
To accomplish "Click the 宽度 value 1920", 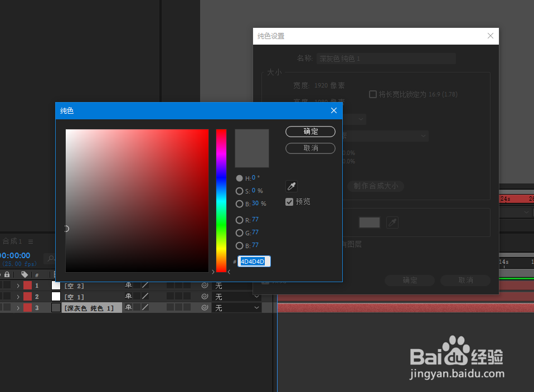I will [x=321, y=85].
